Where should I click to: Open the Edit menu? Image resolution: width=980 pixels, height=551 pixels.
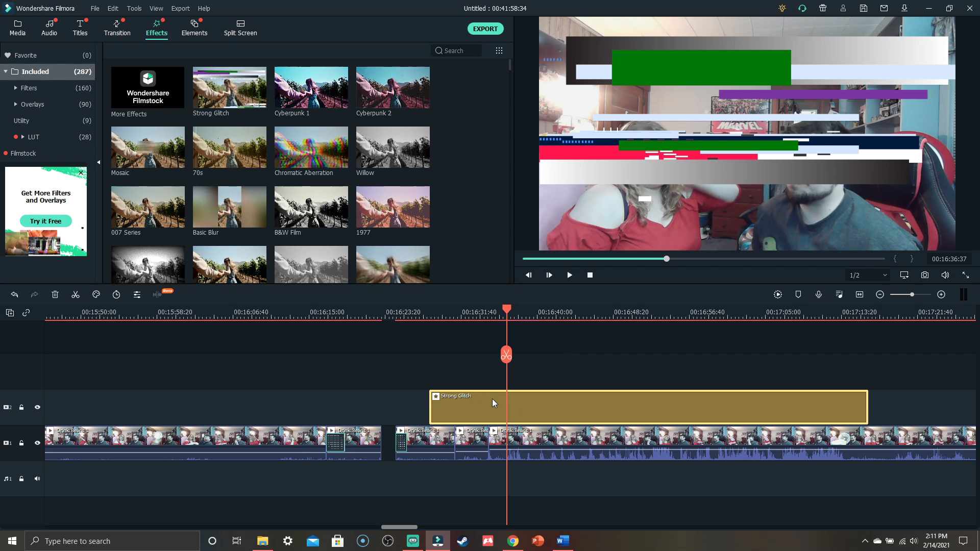click(x=113, y=8)
